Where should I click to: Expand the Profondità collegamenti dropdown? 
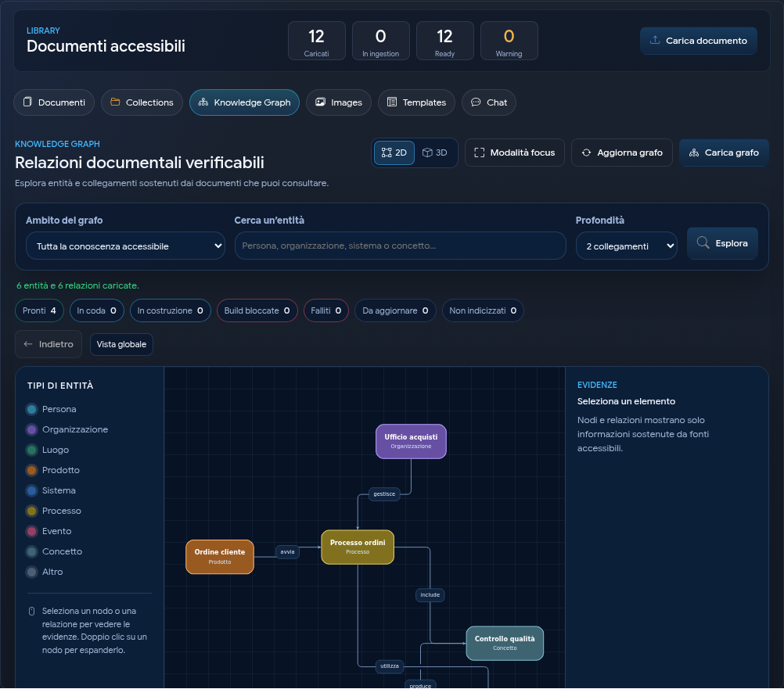(627, 246)
